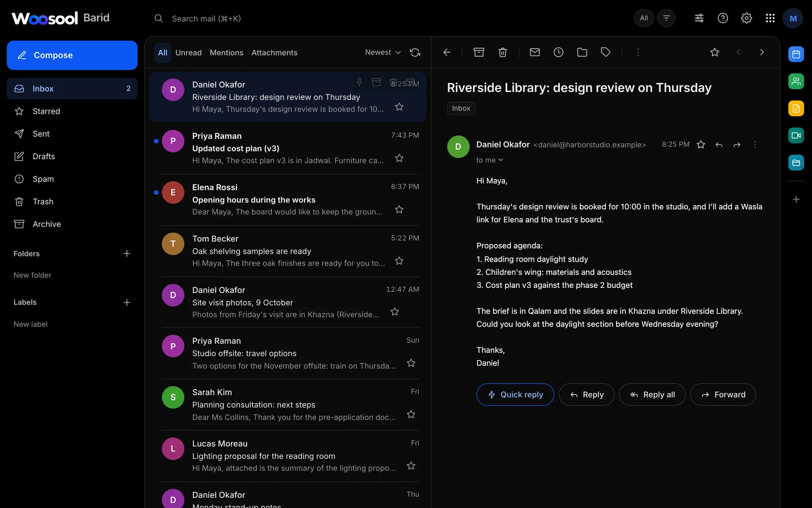
Task: Open help with the question mark icon
Action: 723,18
